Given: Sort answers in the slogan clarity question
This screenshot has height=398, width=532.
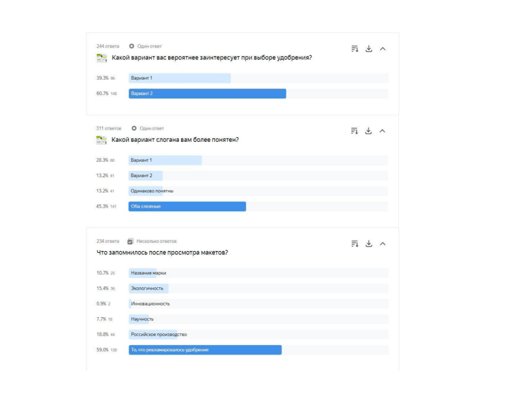Looking at the screenshot, I should pyautogui.click(x=355, y=131).
